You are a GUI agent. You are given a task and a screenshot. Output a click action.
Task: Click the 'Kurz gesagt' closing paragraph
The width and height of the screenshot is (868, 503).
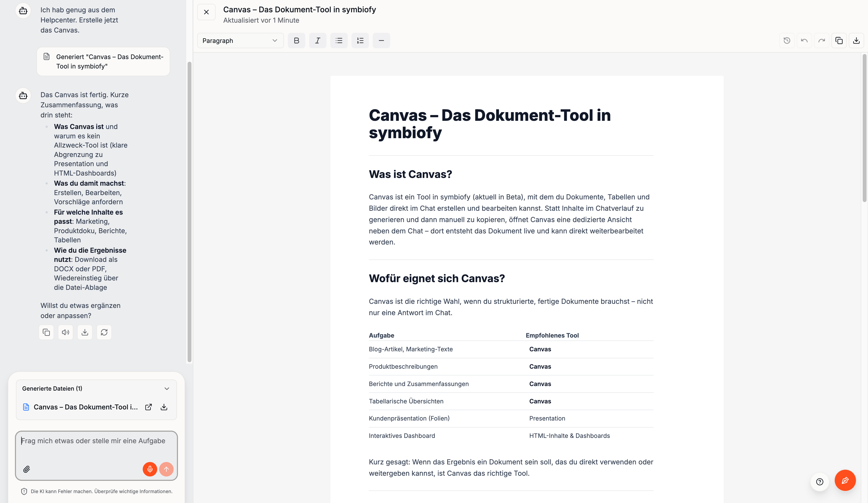pyautogui.click(x=511, y=468)
